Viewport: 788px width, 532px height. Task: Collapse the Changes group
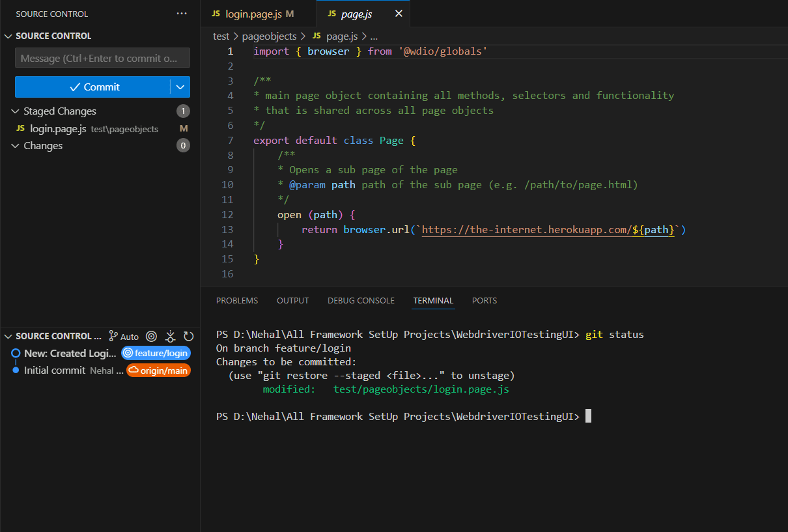coord(16,146)
